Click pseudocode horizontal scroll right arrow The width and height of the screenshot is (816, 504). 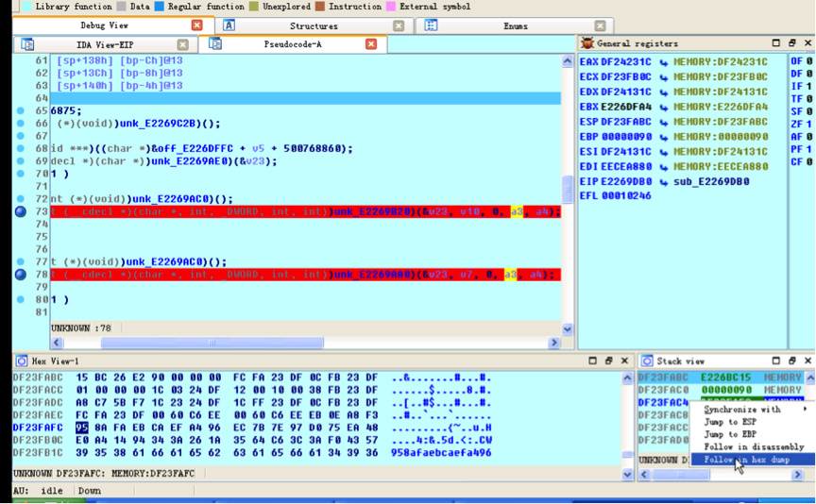[553, 343]
